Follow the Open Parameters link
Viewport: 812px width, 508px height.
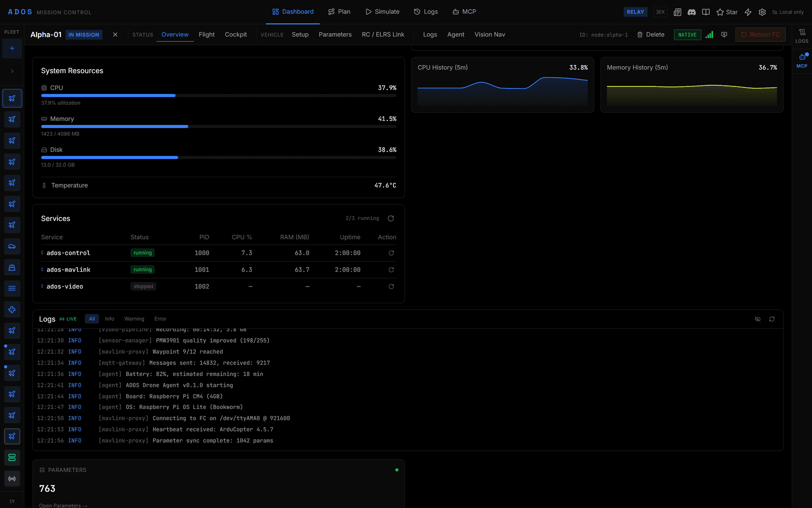[63, 505]
